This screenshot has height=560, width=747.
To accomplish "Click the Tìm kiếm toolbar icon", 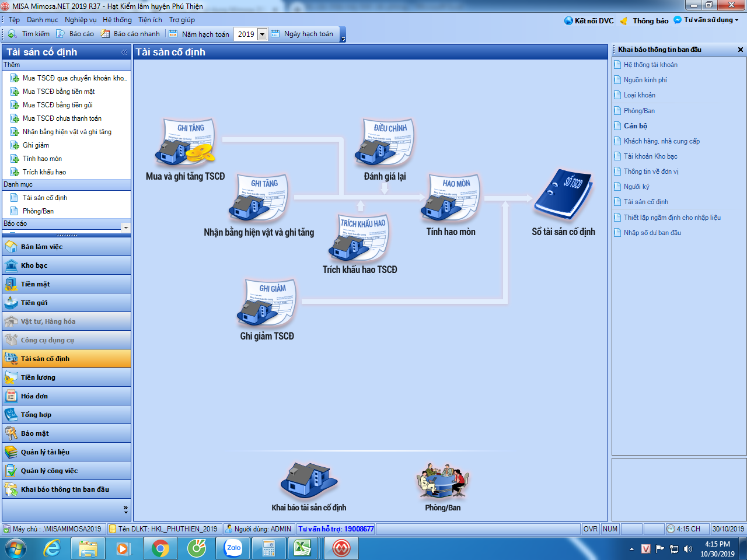I will click(x=29, y=34).
